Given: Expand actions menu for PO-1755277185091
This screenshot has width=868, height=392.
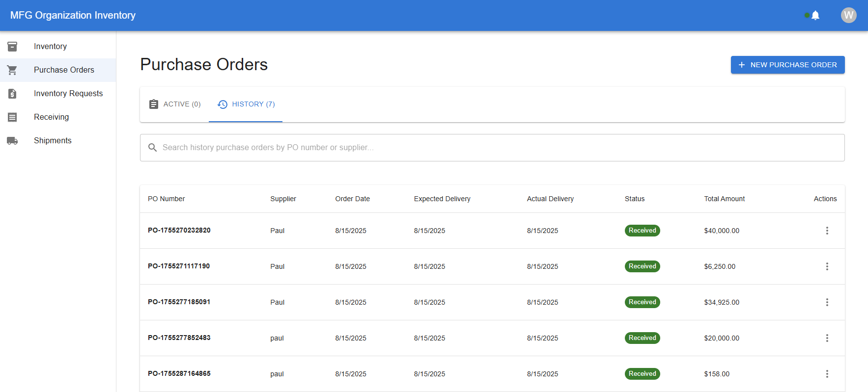Looking at the screenshot, I should tap(827, 302).
